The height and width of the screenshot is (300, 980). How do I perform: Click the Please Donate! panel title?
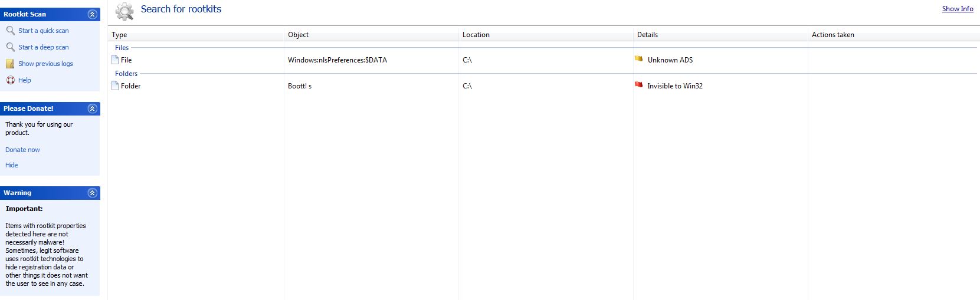28,108
